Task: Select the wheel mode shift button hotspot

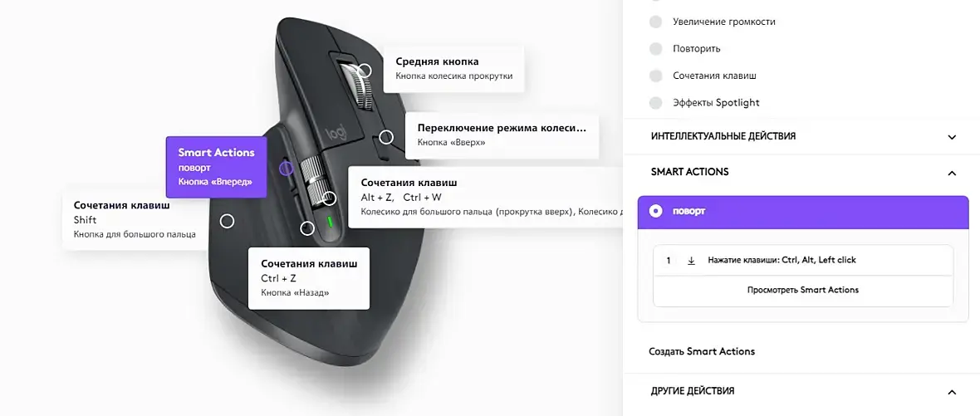Action: (387, 137)
